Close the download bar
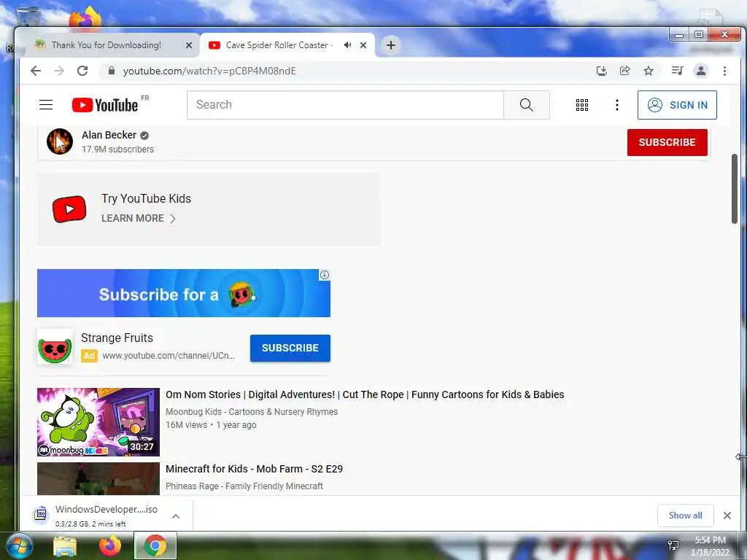Viewport: 747px width, 560px height. tap(727, 516)
